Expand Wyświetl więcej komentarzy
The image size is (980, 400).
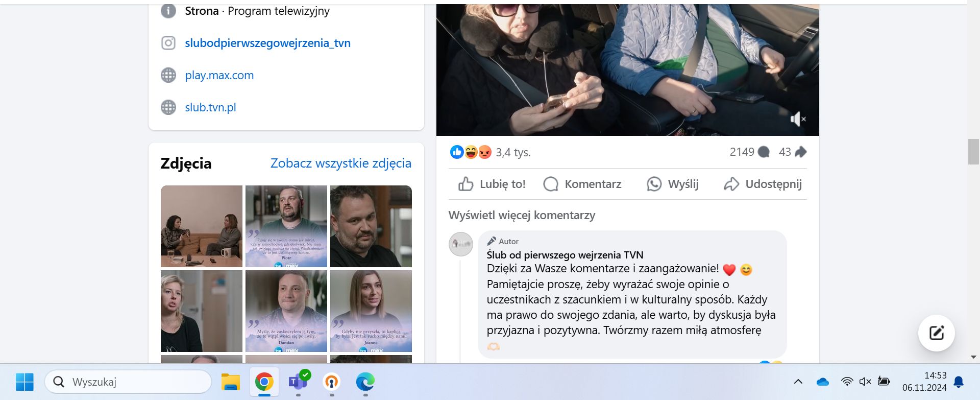coord(522,215)
